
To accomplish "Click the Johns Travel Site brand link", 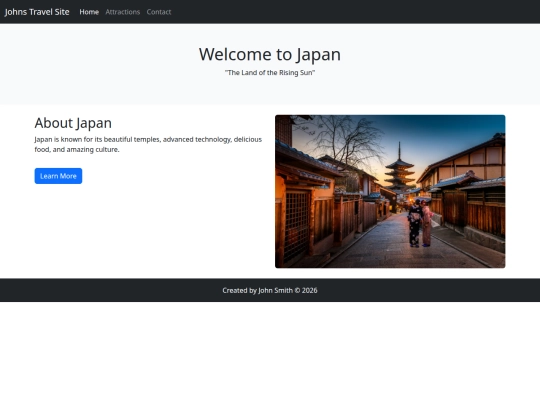I will click(37, 12).
